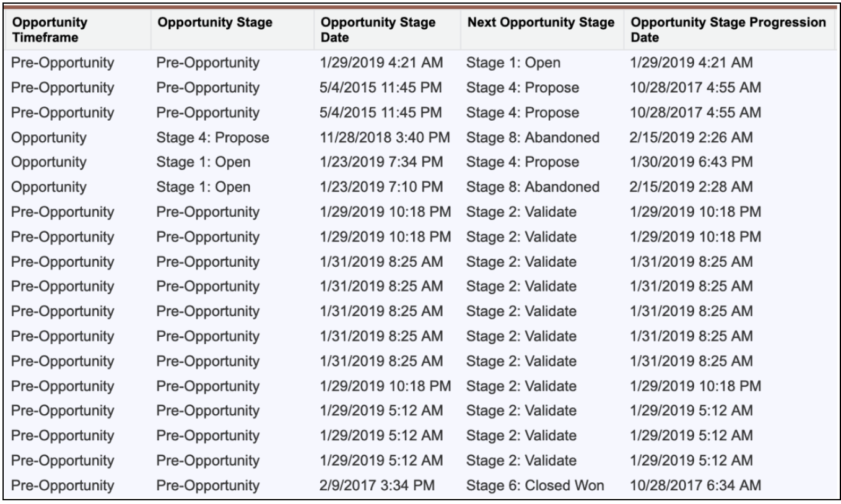Image resolution: width=841 pixels, height=504 pixels.
Task: Click the Opportunity Timeframe column header
Action: pos(50,30)
